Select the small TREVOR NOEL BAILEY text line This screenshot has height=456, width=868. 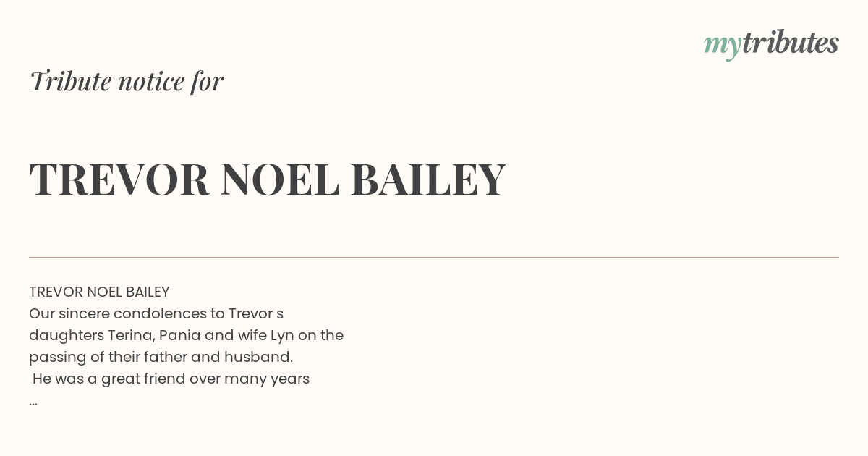click(x=99, y=292)
